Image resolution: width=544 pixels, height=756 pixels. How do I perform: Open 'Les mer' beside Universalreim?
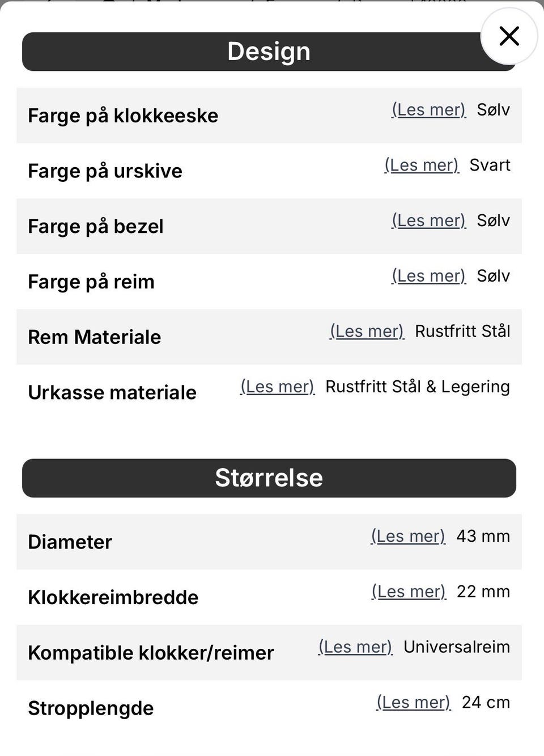(x=355, y=647)
